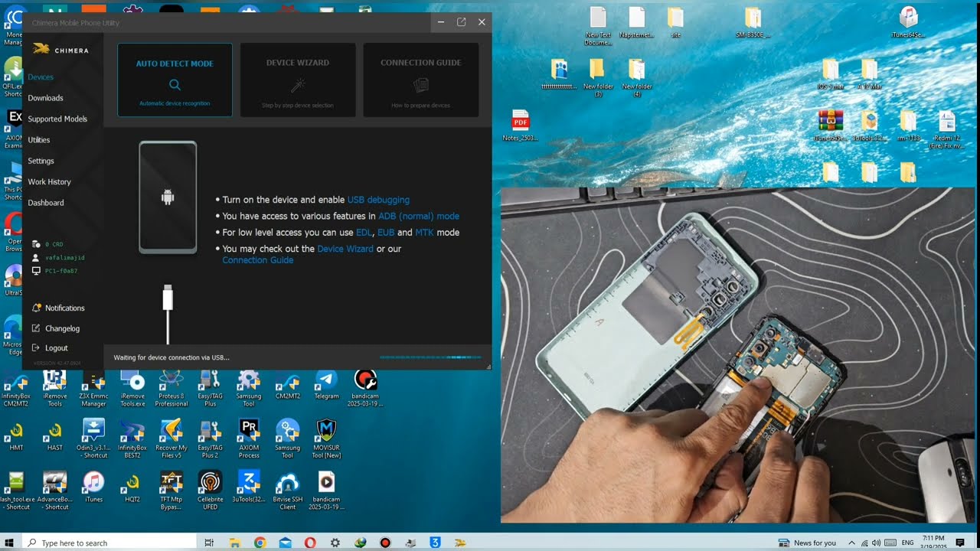Open Settings in Chimera sidebar
The width and height of the screenshot is (980, 551).
41,161
